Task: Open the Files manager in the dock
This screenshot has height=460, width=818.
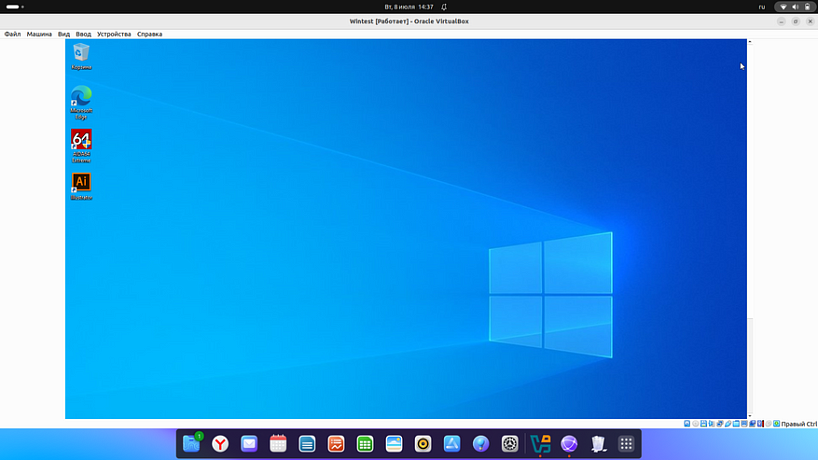Action: [191, 444]
